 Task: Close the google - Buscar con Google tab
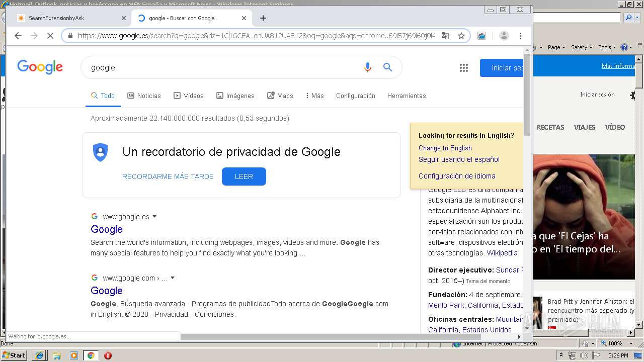pyautogui.click(x=244, y=18)
